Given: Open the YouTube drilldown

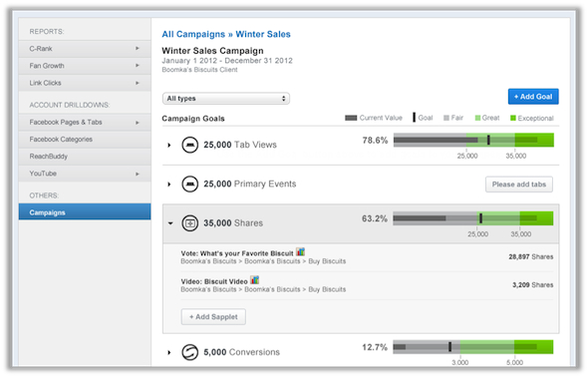Looking at the screenshot, I should click(x=85, y=174).
